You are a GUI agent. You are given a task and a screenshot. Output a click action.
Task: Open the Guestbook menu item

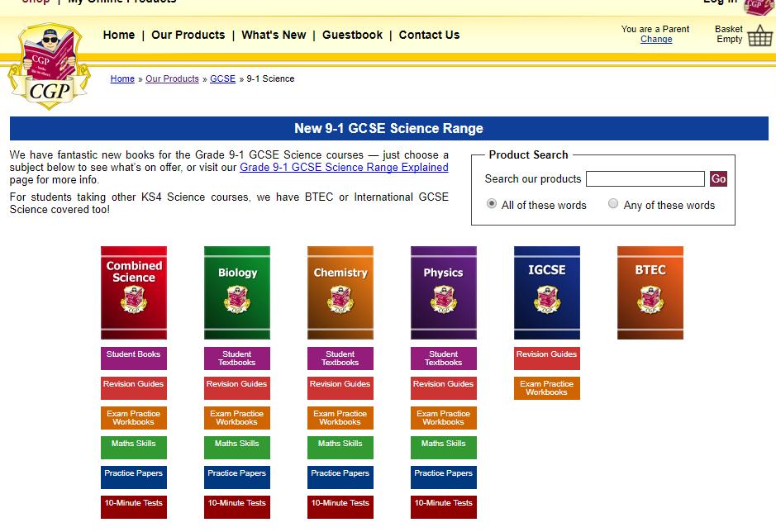tap(352, 36)
